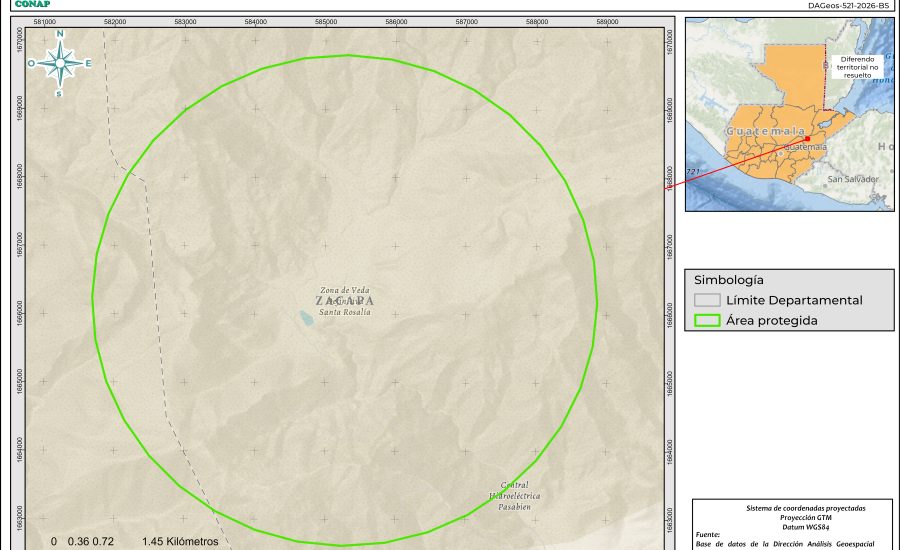Click the DAGeos-521-2026-BS document code

pyautogui.click(x=848, y=5)
